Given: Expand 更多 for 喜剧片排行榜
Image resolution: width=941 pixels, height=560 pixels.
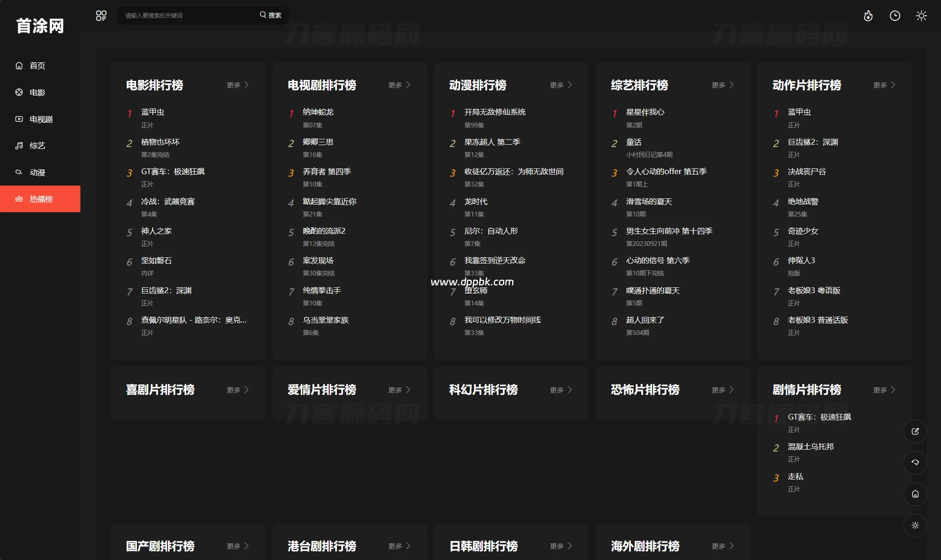Looking at the screenshot, I should click(238, 390).
